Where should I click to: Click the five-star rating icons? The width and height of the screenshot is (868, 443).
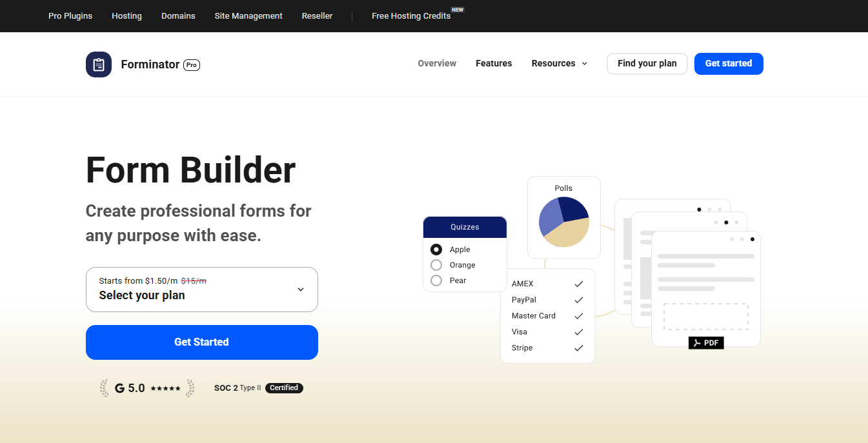(x=165, y=388)
